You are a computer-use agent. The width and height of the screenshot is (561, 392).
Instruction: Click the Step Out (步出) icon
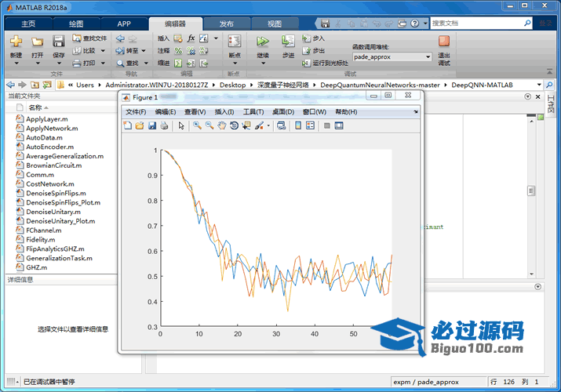306,51
